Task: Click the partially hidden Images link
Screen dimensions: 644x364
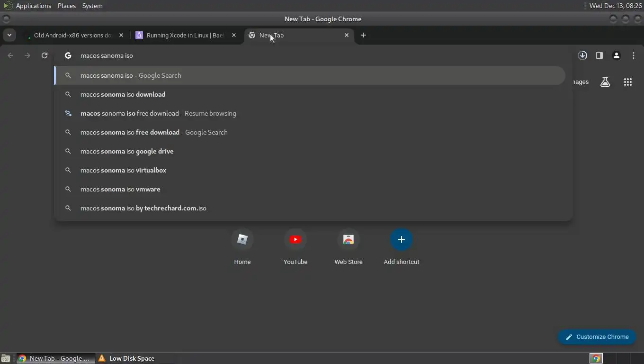Action: (581, 82)
